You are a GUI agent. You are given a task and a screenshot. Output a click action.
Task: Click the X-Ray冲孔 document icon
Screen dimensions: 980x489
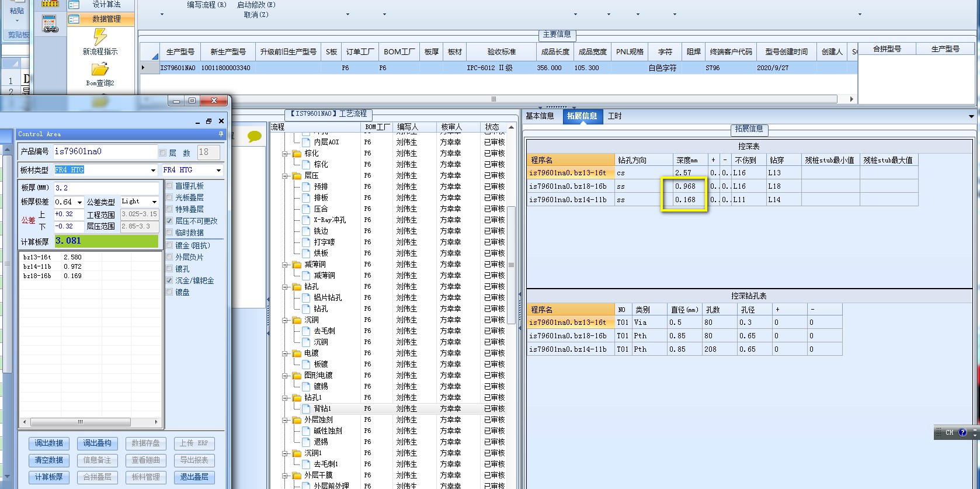(x=307, y=220)
